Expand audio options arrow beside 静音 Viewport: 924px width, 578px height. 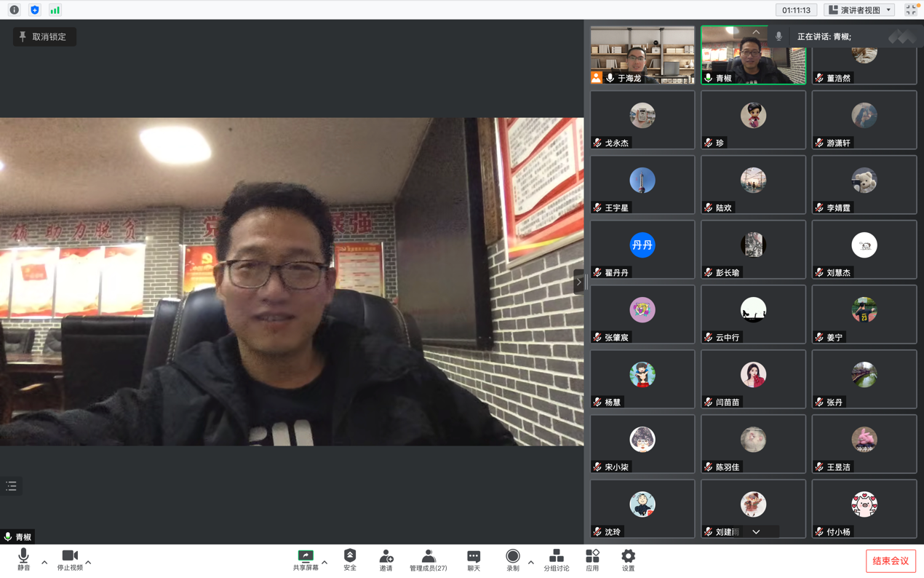pos(44,562)
